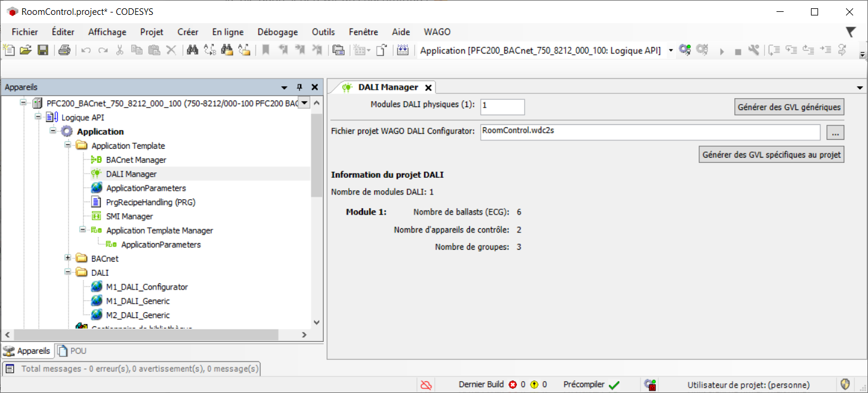Viewport: 868px width, 393px height.
Task: Click the Modules DALI physiques input field
Action: pyautogui.click(x=503, y=107)
